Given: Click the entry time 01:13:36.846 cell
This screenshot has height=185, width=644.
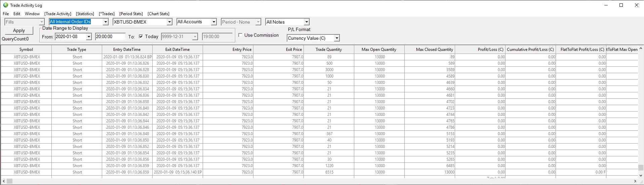Looking at the screenshot, I should click(127, 127).
